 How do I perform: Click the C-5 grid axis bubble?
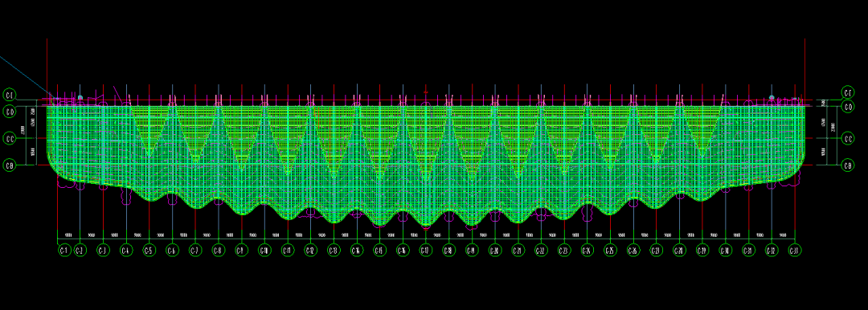tap(149, 251)
